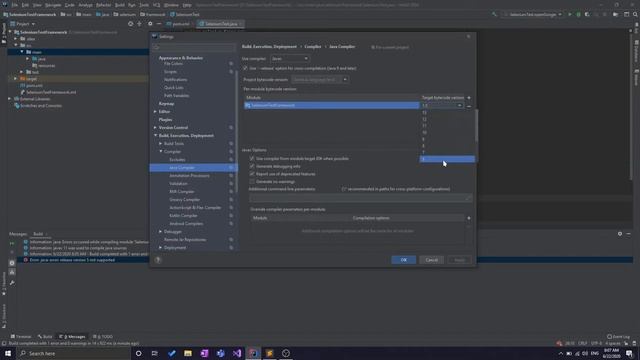This screenshot has width=640, height=360.
Task: Select error 'release version 5 not supported' message
Action: pos(72,260)
